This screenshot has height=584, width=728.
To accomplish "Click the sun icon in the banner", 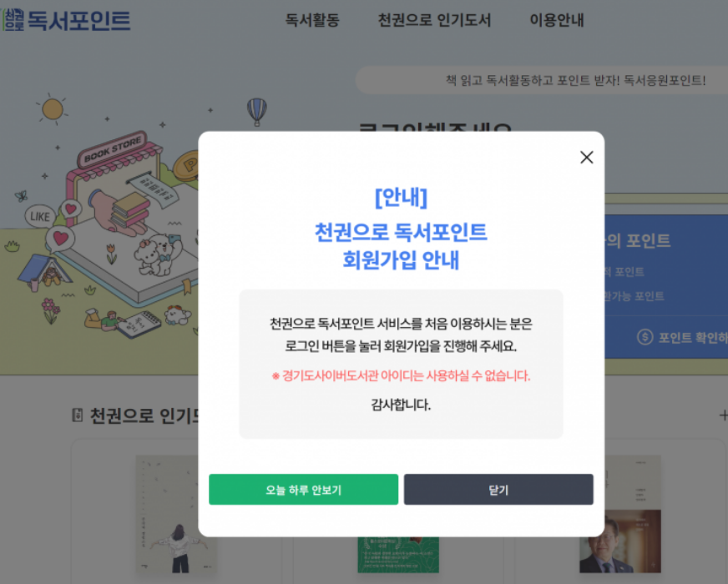I will (x=53, y=109).
